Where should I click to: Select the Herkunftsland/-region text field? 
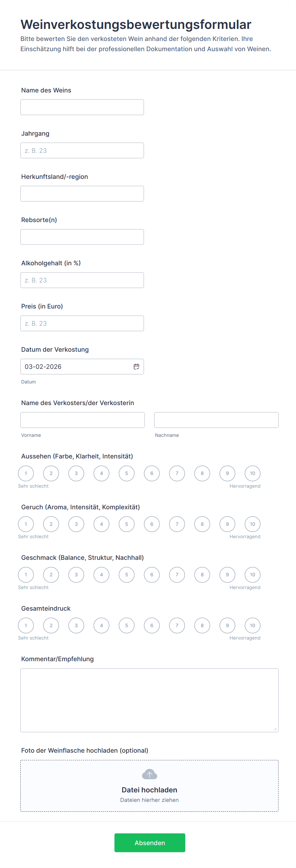[x=82, y=194]
